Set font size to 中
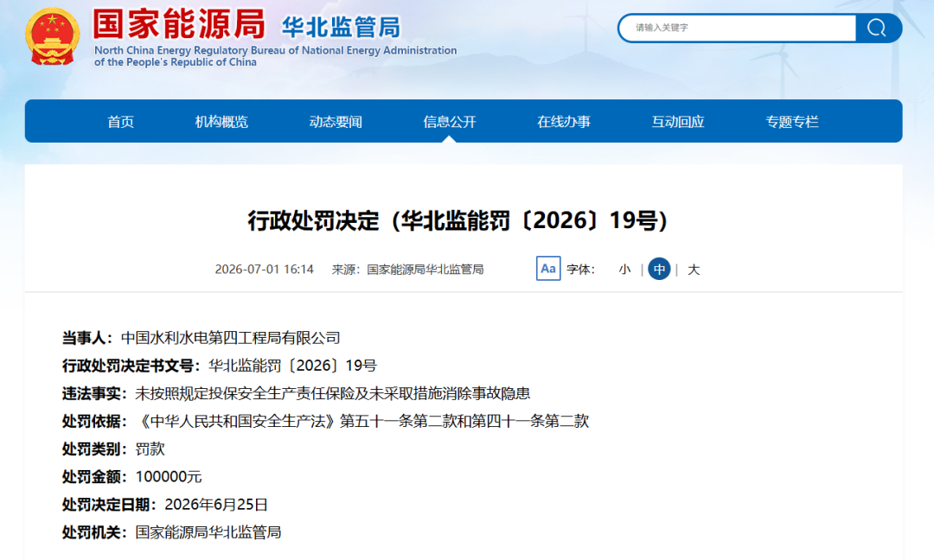Screen dimensions: 934x560 [x=659, y=269]
